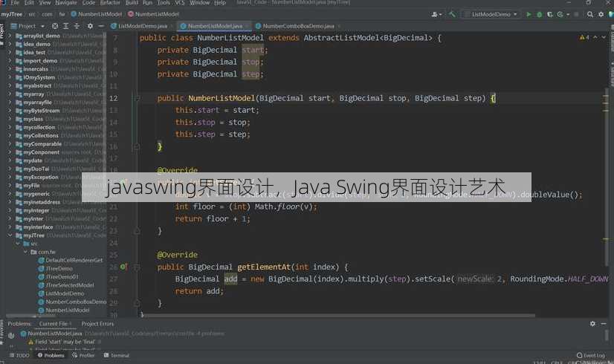Screen dimensions: 614x364
Task: Click the editor horizontal scrollbar
Action: [x=340, y=316]
